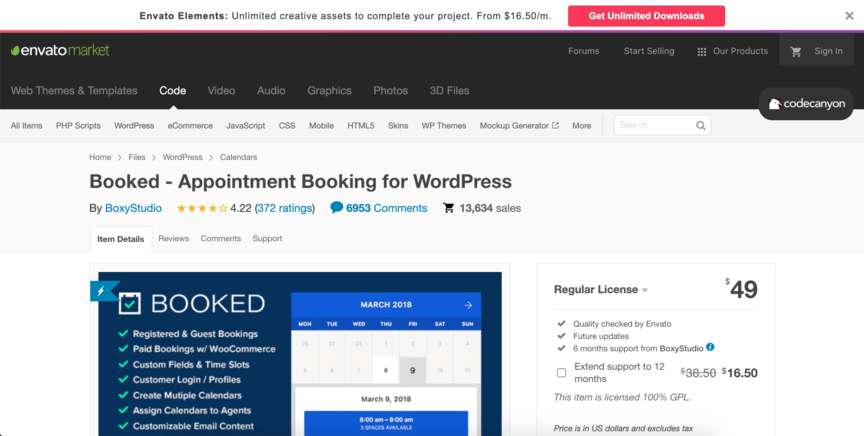
Task: Select the Code menu item
Action: tap(172, 90)
